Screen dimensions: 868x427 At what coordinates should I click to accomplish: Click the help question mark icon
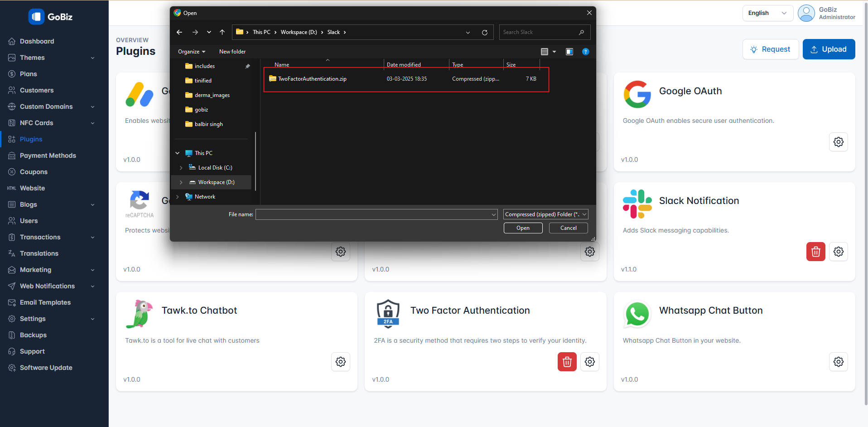[585, 52]
